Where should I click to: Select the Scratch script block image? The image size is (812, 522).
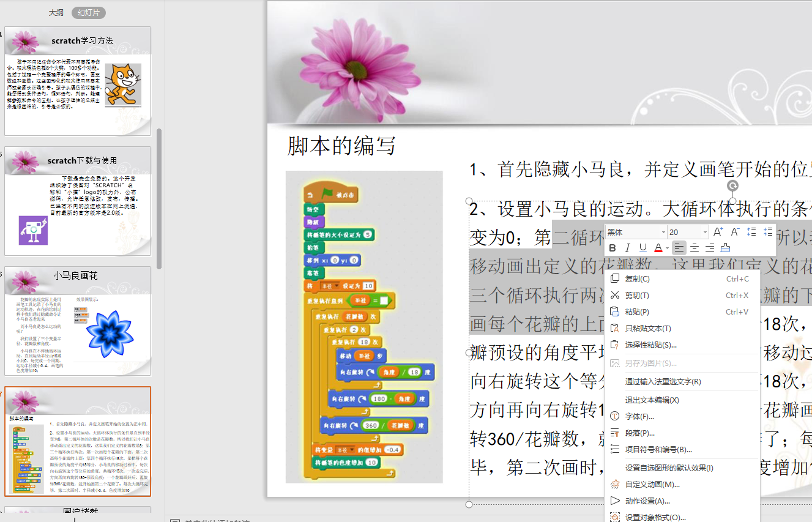(364, 327)
